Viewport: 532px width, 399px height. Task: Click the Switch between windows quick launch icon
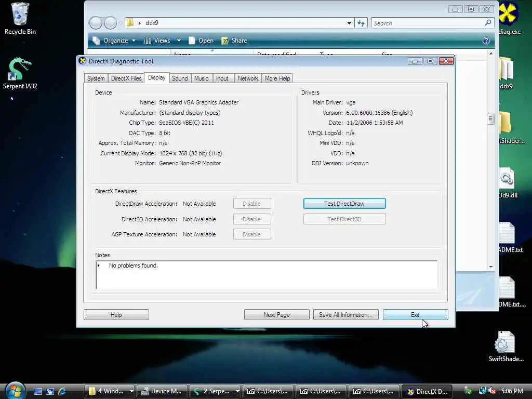coord(49,391)
